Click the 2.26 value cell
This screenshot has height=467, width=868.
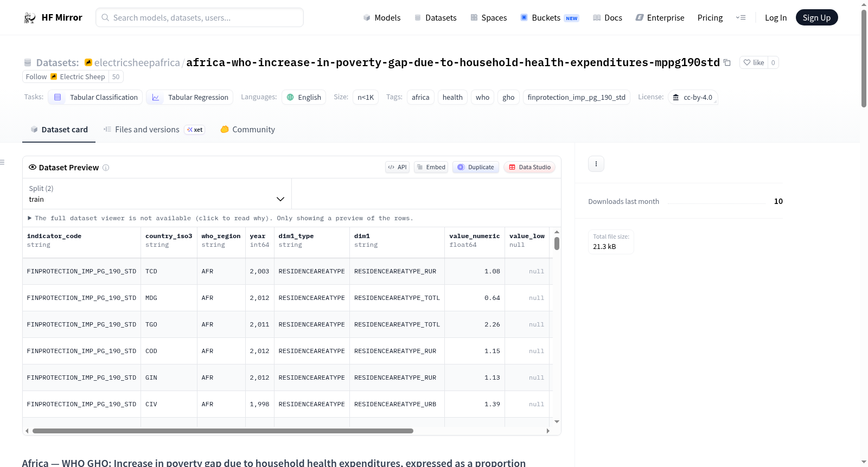point(475,324)
